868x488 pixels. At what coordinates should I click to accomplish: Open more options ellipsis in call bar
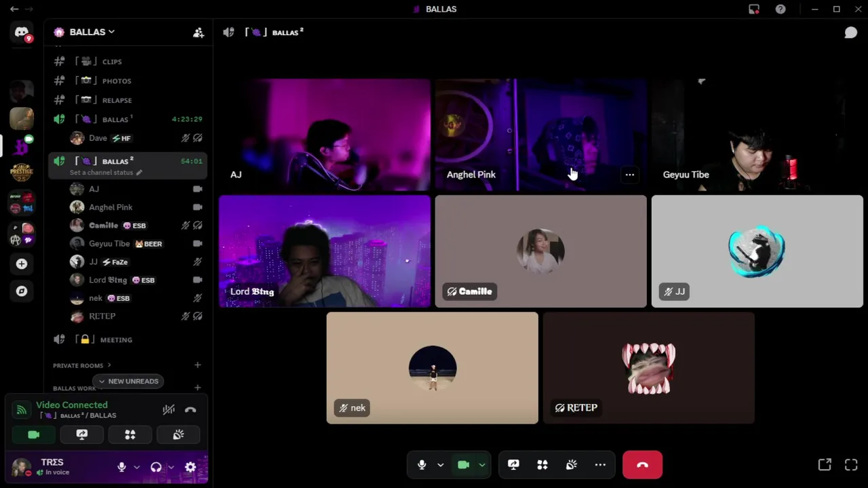600,465
